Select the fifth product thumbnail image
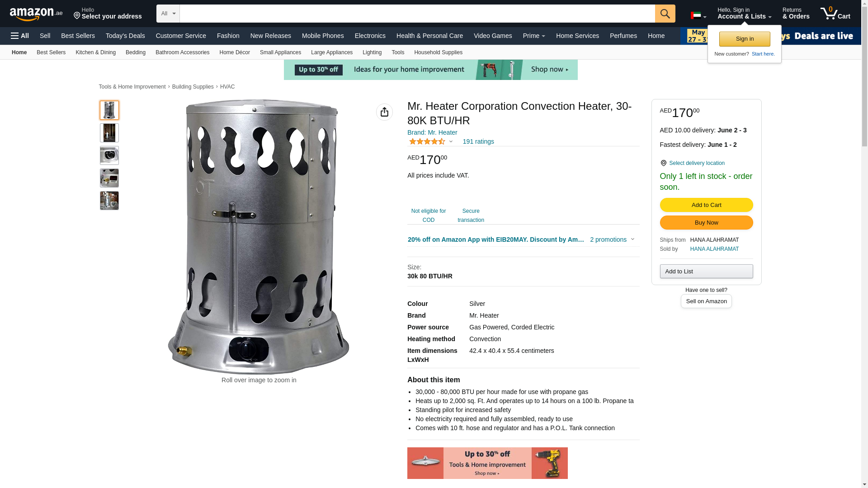 coord(109,201)
